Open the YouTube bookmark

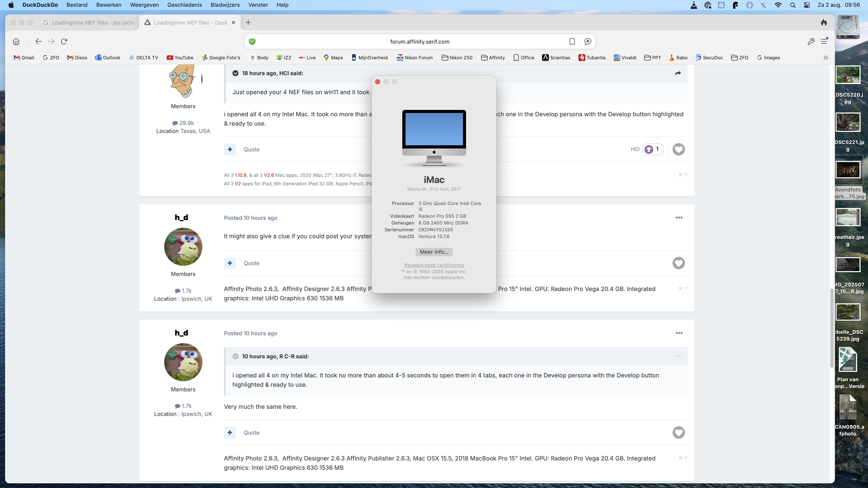click(180, 58)
